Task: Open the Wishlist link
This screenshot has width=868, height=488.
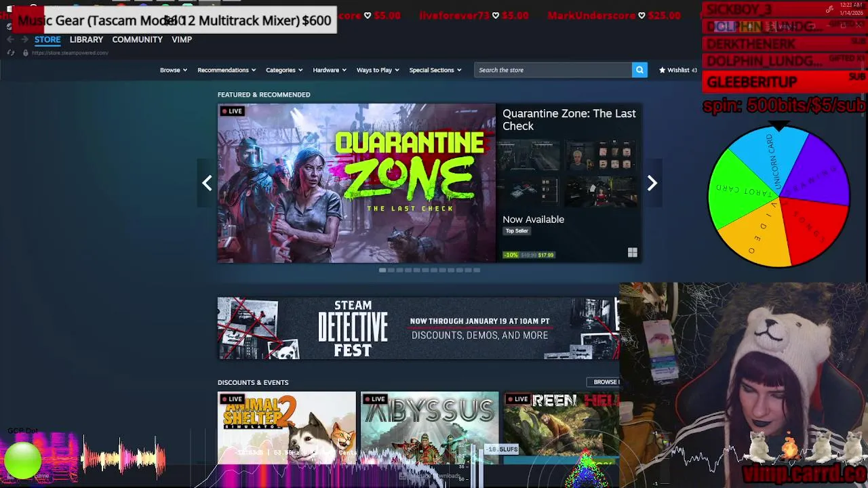Action: (677, 70)
